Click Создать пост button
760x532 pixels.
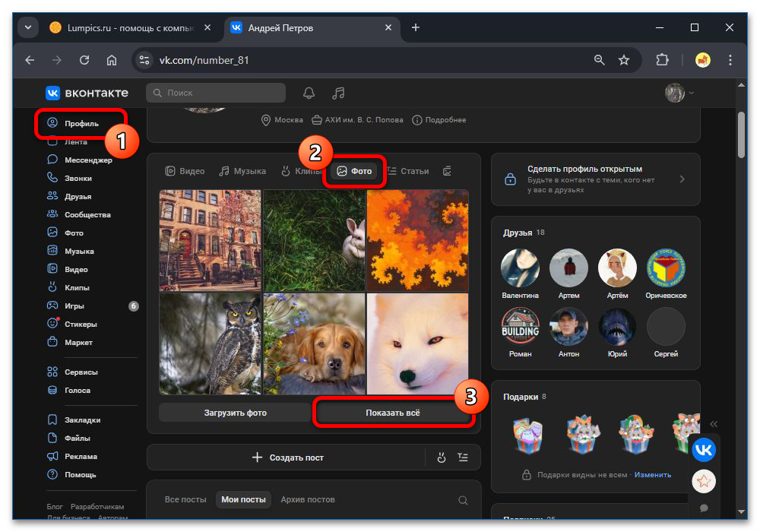click(x=288, y=458)
